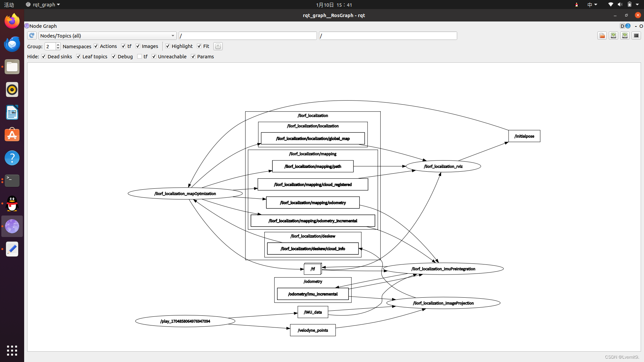Click the /liorf_localization_rviz node

coord(443,166)
